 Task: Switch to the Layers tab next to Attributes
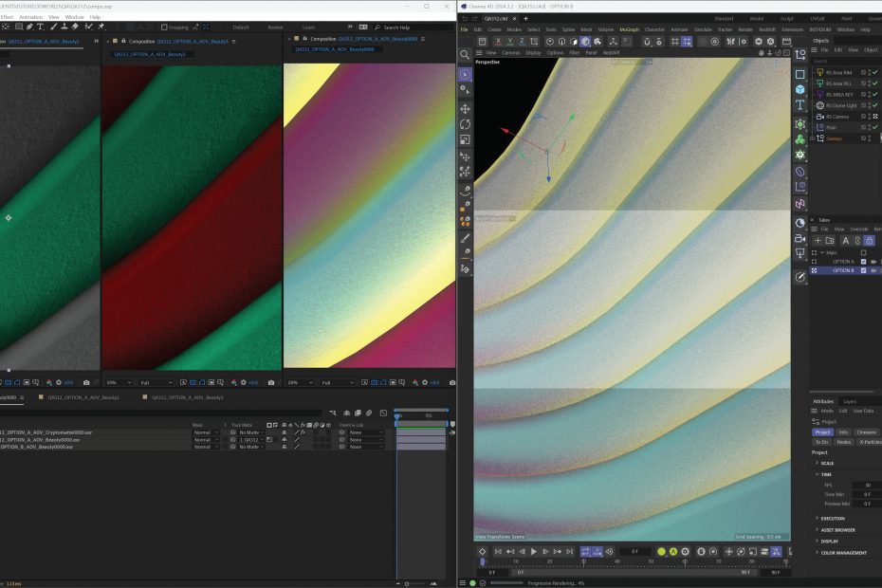point(850,401)
